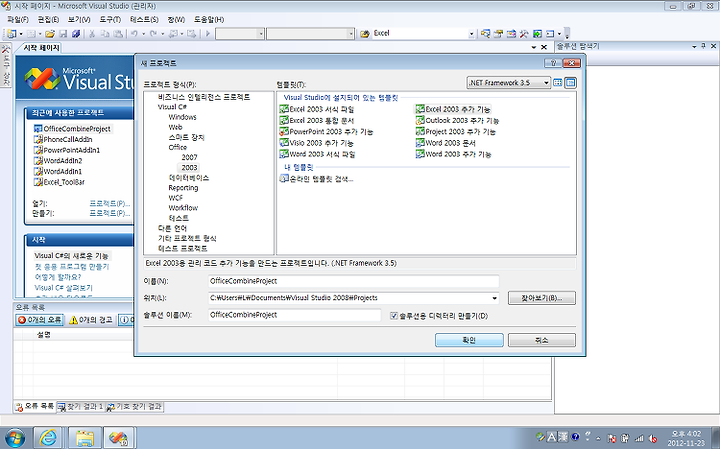Click the Windows Start button

14,438
